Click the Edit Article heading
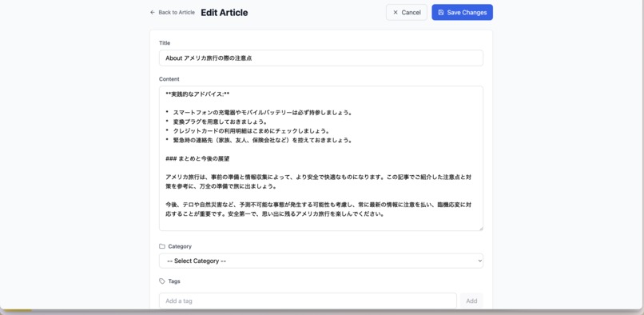This screenshot has width=644, height=315. pyautogui.click(x=225, y=12)
